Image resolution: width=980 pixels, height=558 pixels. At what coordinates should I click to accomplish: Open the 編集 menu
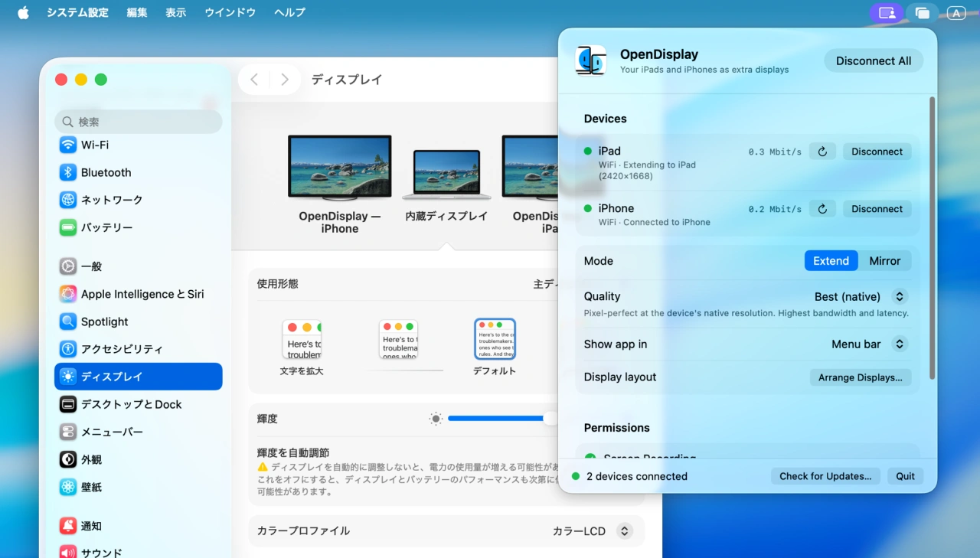pos(137,12)
